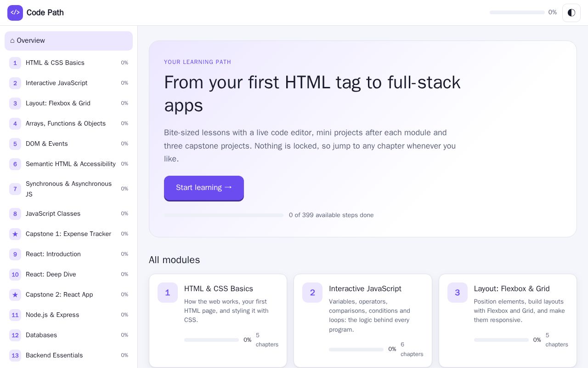Click the number 7 badge beside Synchronous & Asynchronous JS
This screenshot has height=368, width=588.
(x=15, y=189)
